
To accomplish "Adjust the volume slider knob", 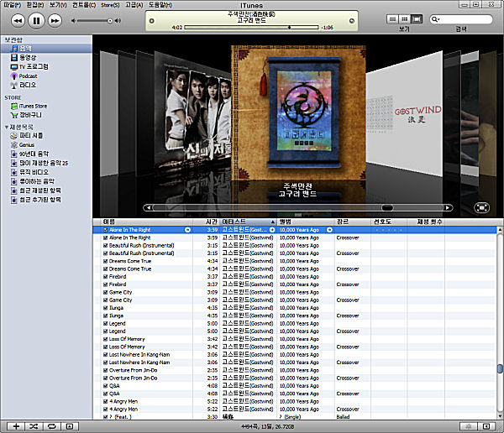I will [110, 21].
